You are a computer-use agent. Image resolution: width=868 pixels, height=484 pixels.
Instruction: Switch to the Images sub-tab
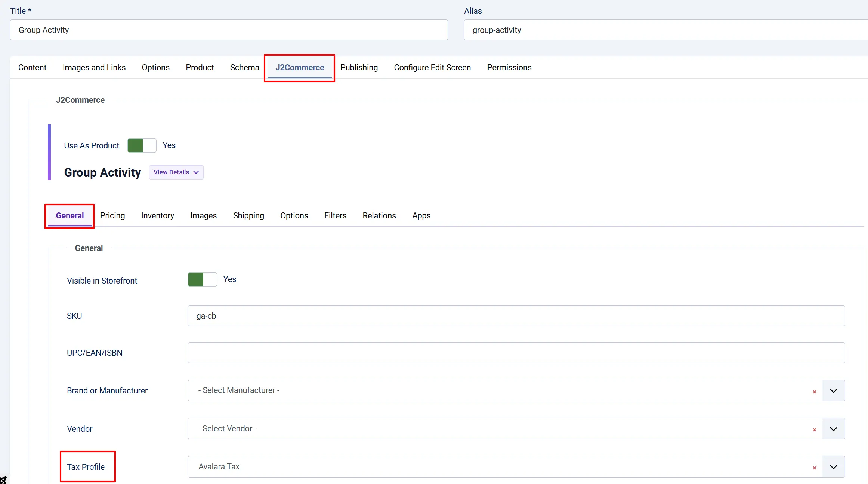[203, 216]
